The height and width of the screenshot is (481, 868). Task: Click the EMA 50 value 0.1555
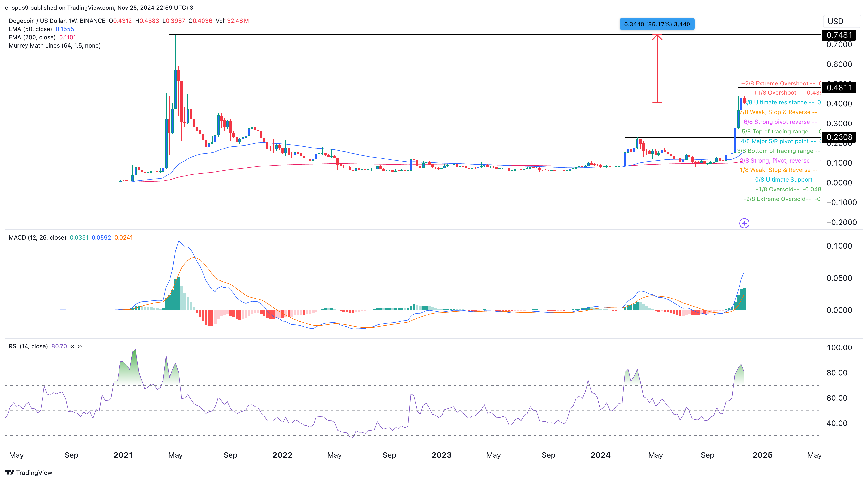click(65, 29)
